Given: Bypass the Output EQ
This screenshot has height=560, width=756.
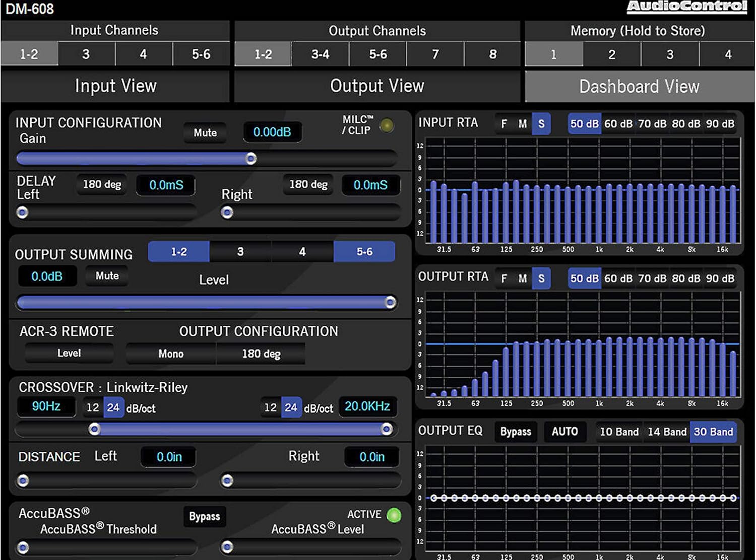Looking at the screenshot, I should 515,432.
